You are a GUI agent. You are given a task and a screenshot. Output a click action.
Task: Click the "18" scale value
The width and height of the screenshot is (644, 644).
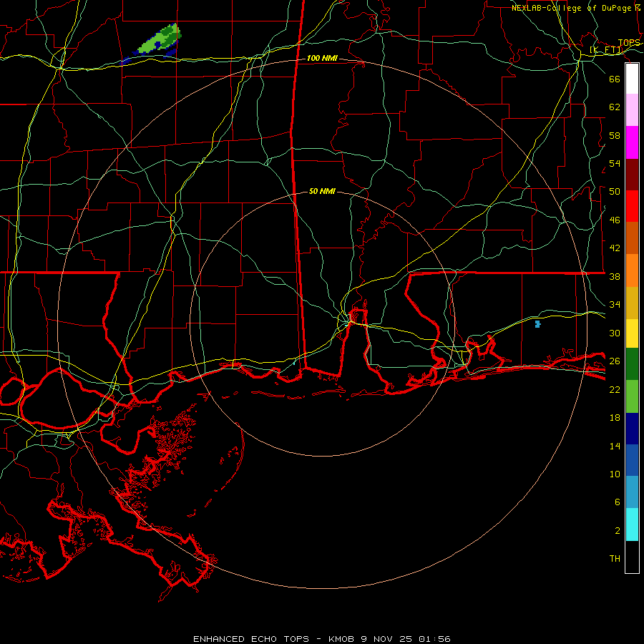615,418
